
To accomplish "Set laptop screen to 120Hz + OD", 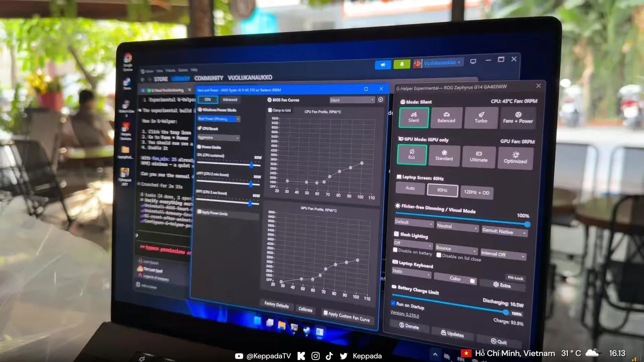I will click(x=476, y=192).
